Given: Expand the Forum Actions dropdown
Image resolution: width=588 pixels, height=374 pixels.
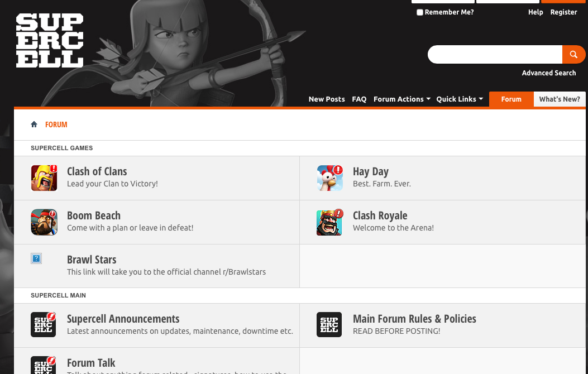Looking at the screenshot, I should pos(401,99).
